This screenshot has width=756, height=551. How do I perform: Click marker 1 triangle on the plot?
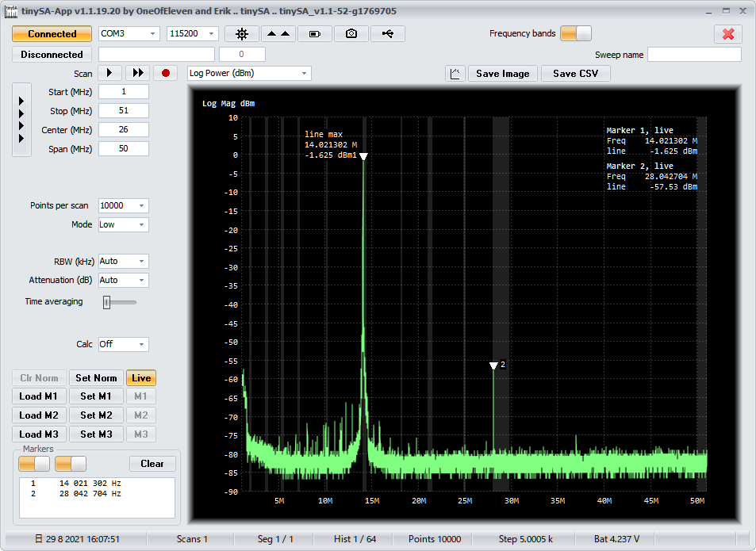pos(363,156)
